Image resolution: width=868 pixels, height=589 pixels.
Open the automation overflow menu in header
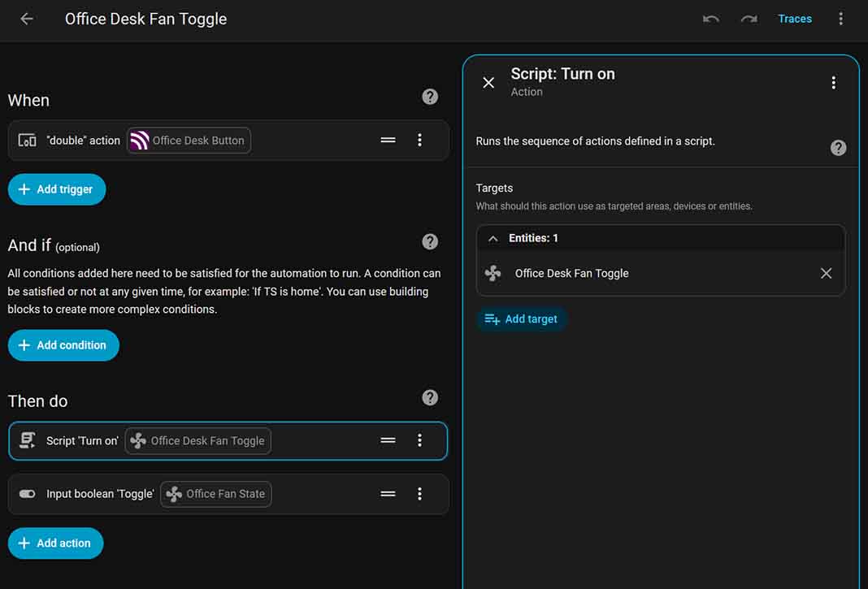pyautogui.click(x=841, y=19)
